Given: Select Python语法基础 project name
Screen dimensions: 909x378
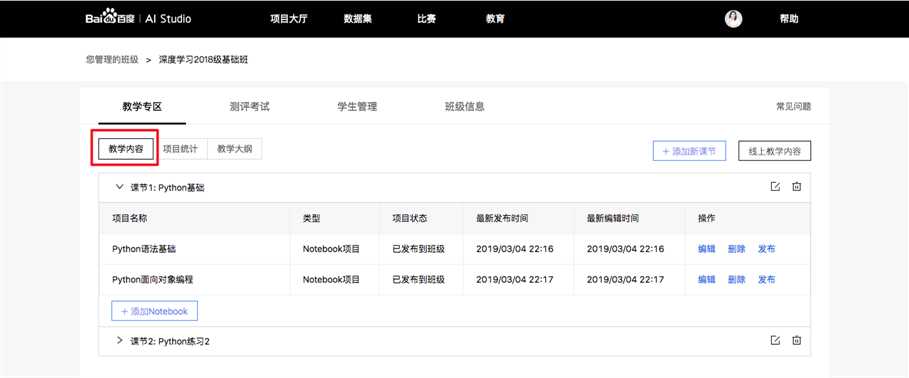Looking at the screenshot, I should [x=144, y=249].
